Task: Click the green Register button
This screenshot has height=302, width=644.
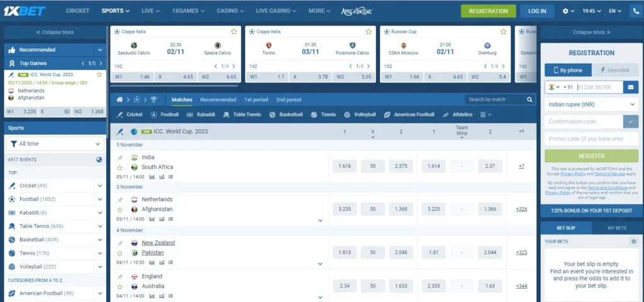Action: pyautogui.click(x=591, y=156)
